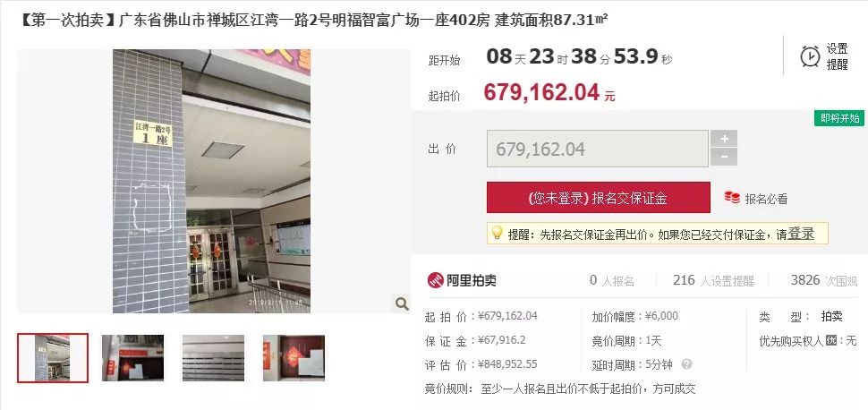Select the first thumbnail of building pillar
Screen dimensions: 868x410
53,358
